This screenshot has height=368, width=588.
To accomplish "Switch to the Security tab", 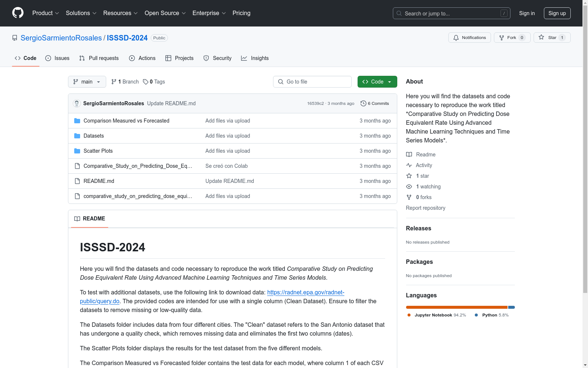I will pos(218,58).
